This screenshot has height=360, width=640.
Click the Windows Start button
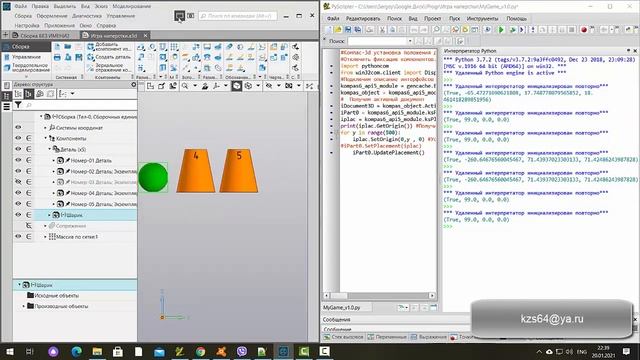click(x=9, y=351)
